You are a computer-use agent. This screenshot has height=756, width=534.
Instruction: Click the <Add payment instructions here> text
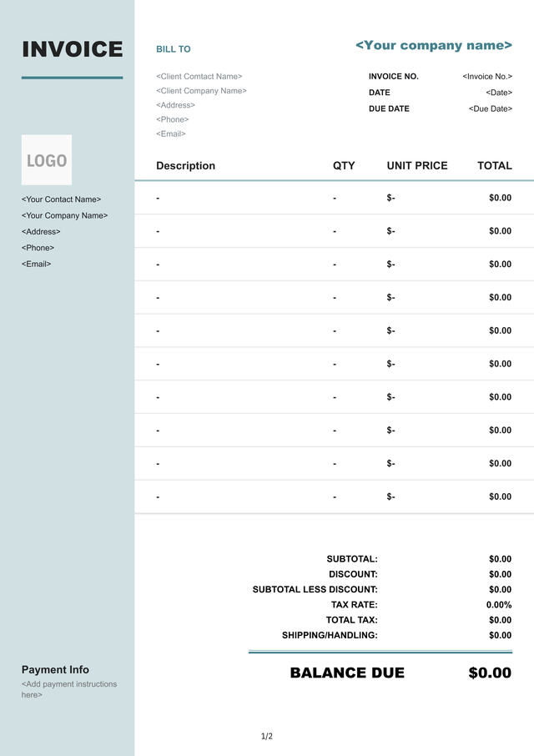[x=69, y=689]
